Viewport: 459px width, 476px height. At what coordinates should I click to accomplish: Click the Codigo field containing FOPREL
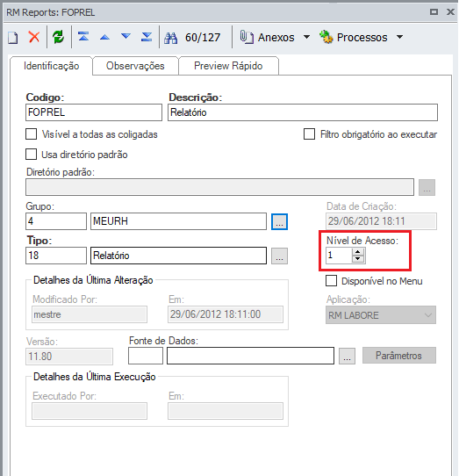(94, 112)
